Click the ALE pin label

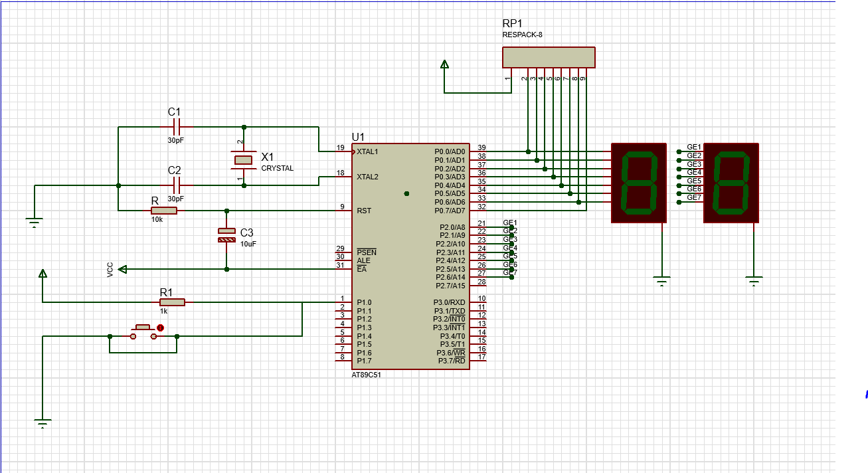363,261
